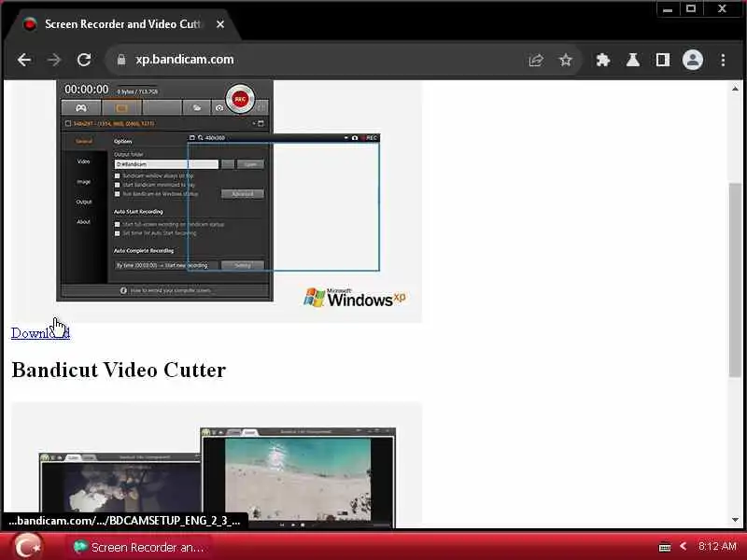This screenshot has height=560, width=747.
Task: Expand hidden tray icons arrow
Action: click(x=683, y=546)
